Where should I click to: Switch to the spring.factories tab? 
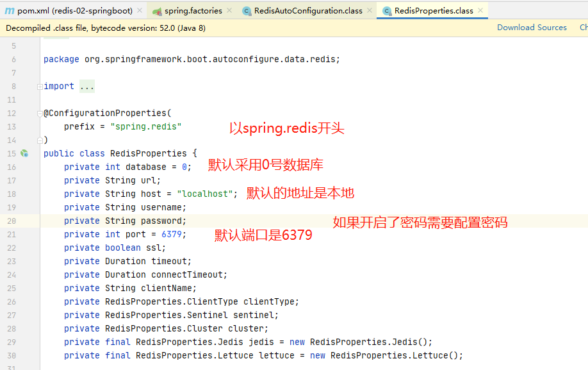click(x=192, y=10)
